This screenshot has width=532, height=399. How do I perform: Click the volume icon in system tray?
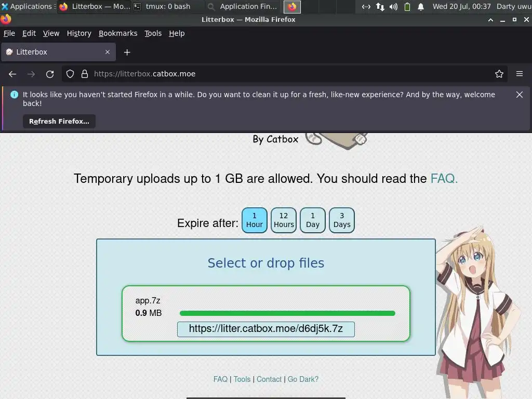[x=394, y=6]
